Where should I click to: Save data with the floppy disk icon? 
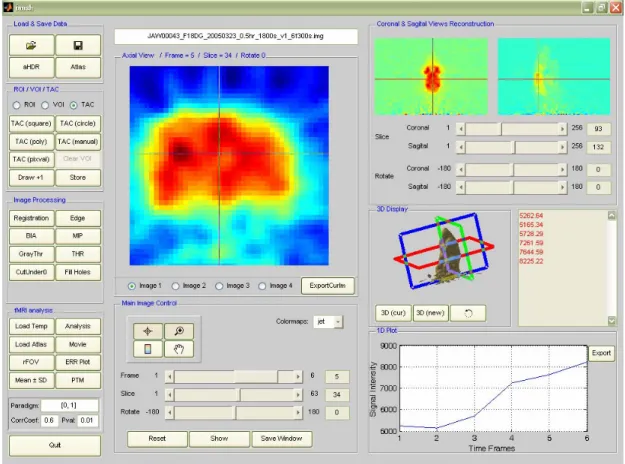click(x=78, y=45)
